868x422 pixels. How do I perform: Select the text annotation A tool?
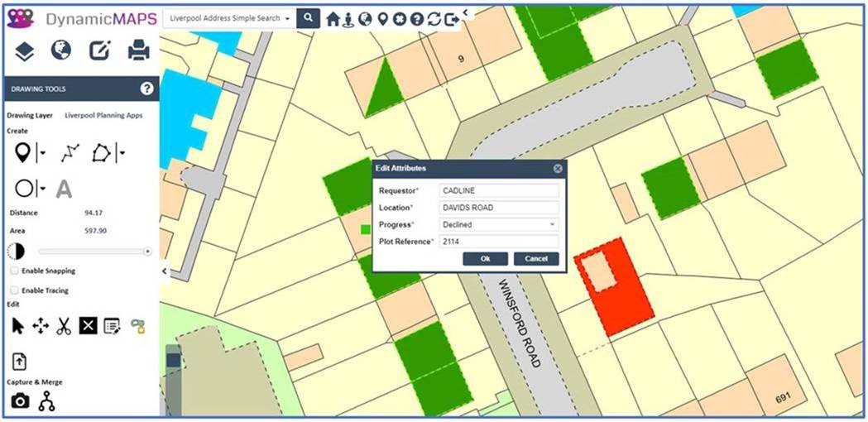64,189
